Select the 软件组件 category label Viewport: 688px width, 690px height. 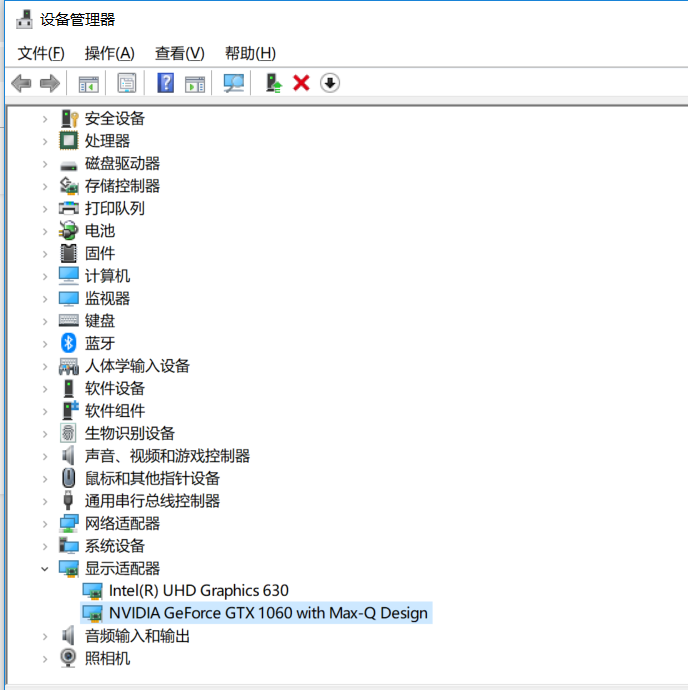pyautogui.click(x=115, y=411)
